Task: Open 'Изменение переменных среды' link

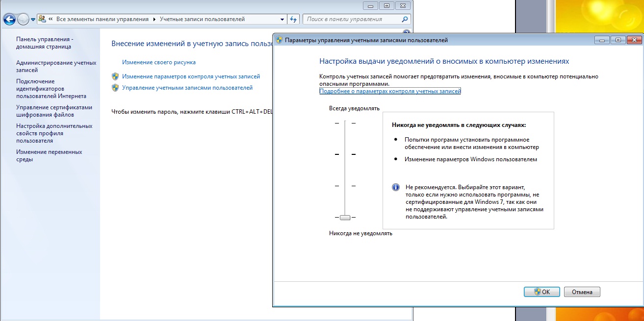Action: click(49, 156)
